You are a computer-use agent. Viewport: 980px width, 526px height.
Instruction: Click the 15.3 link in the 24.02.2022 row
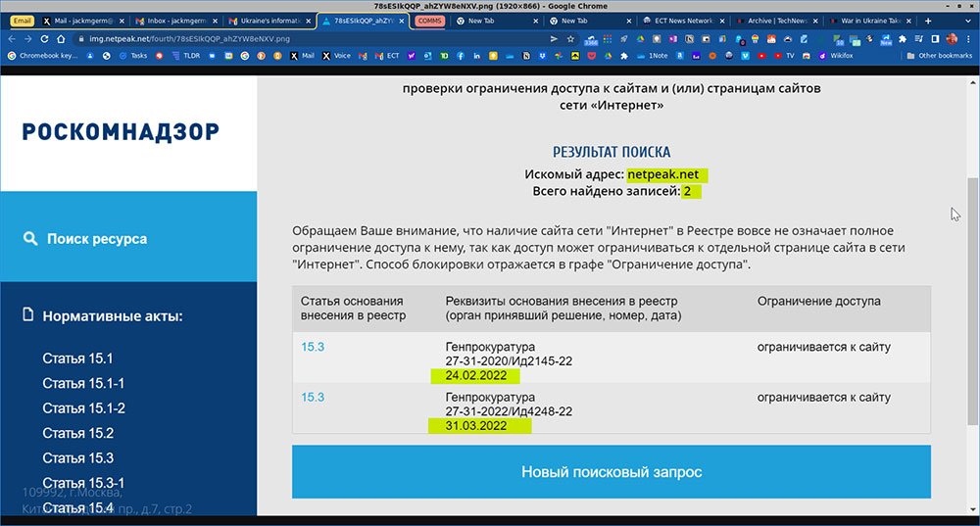pos(313,347)
